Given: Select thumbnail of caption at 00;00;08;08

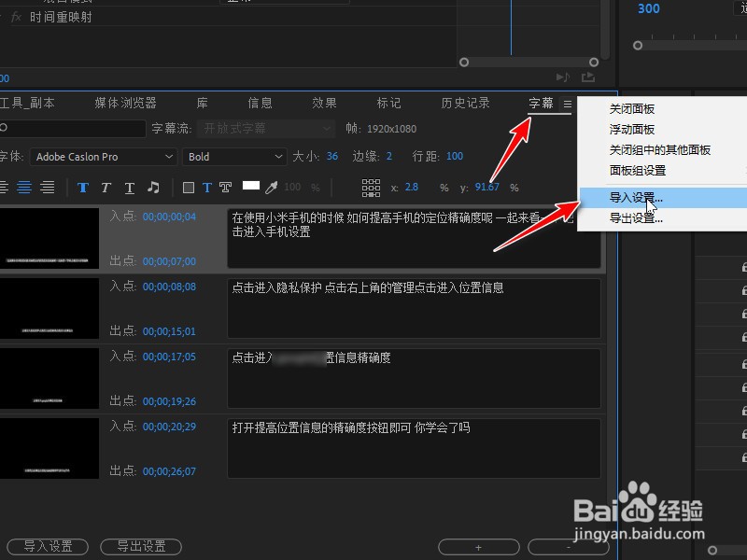Looking at the screenshot, I should pos(49,308).
